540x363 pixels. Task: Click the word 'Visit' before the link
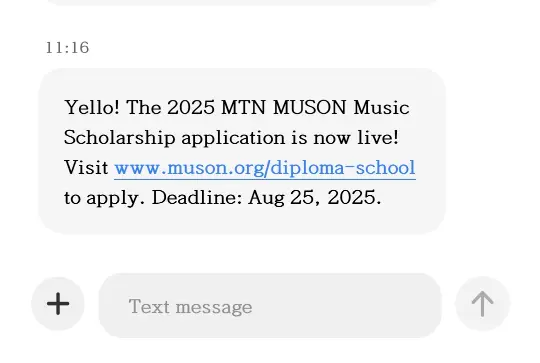point(86,168)
